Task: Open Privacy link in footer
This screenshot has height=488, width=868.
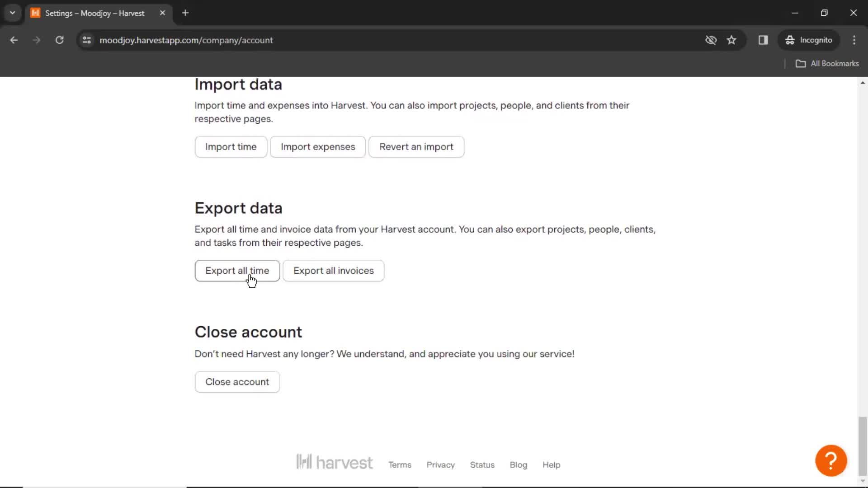Action: (441, 465)
